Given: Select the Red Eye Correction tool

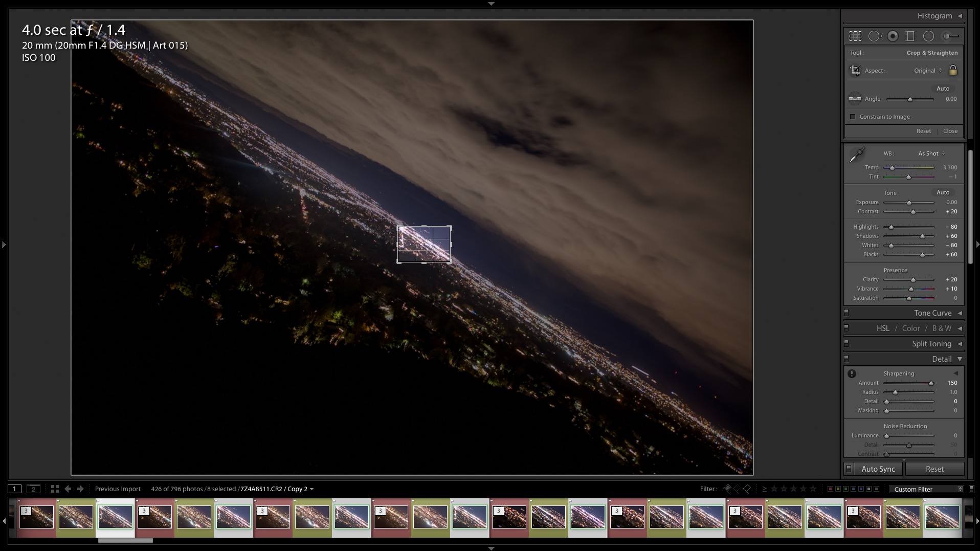Looking at the screenshot, I should tap(893, 36).
